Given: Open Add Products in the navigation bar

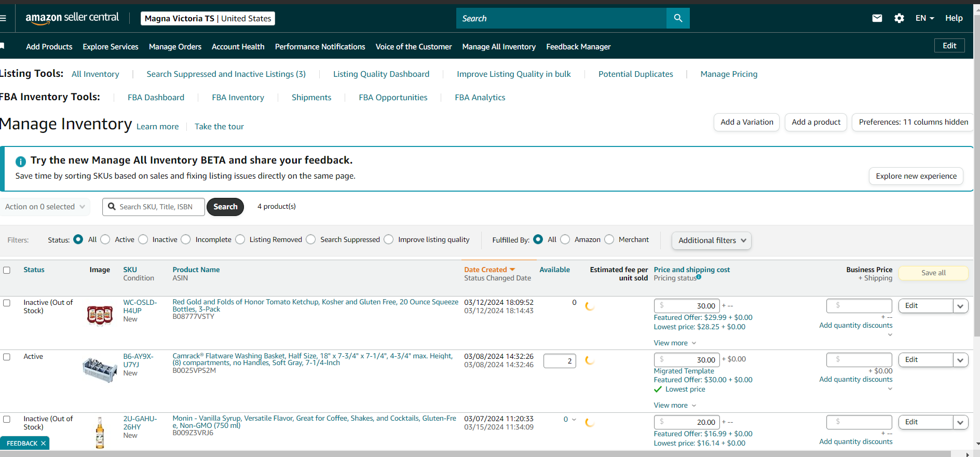Looking at the screenshot, I should coord(49,47).
